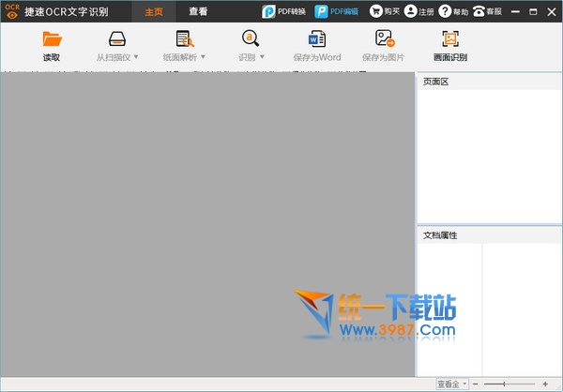Click the 保存为图片 save as image icon

(384, 39)
